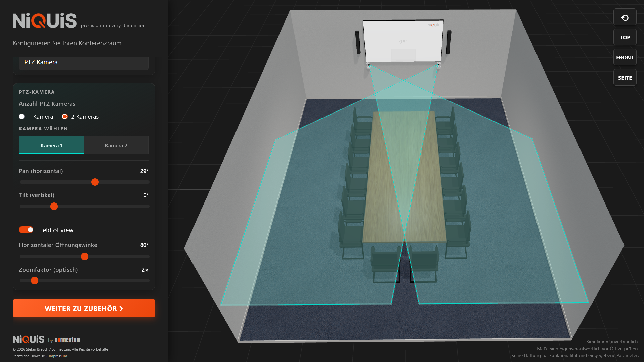Select the left PTZ camera under the display
Image resolution: width=644 pixels, height=362 pixels.
[369, 65]
